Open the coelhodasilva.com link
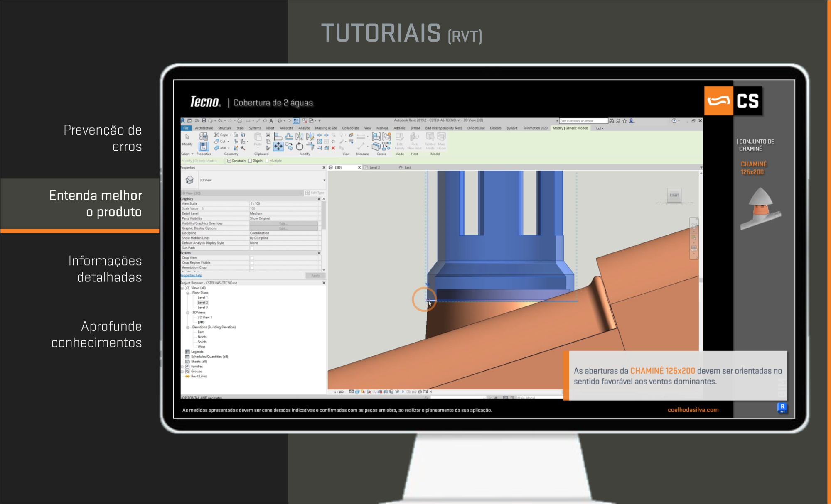Screen dimensions: 831x504 pyautogui.click(x=693, y=410)
